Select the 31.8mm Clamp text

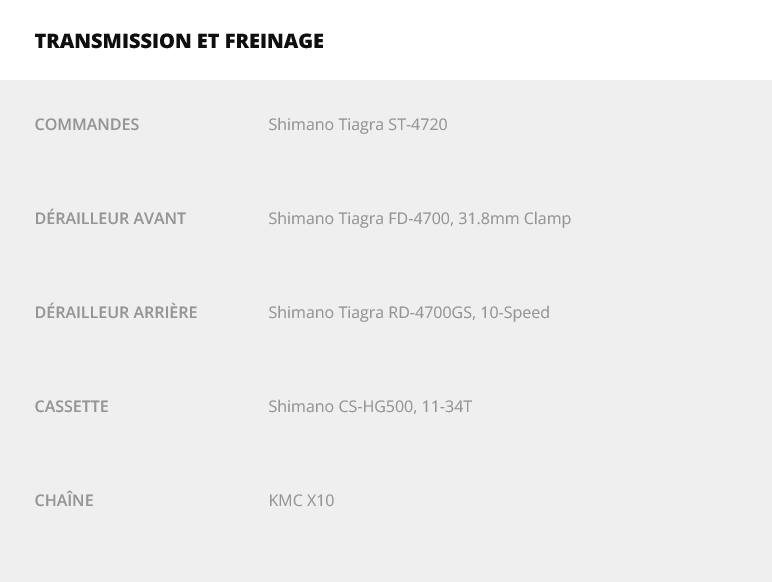coord(514,219)
